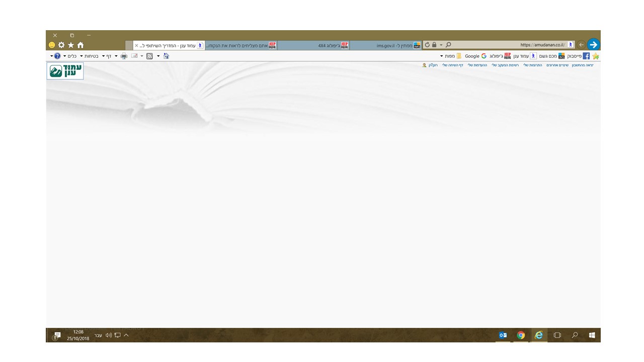Open Chrome from the taskbar

coord(521,335)
